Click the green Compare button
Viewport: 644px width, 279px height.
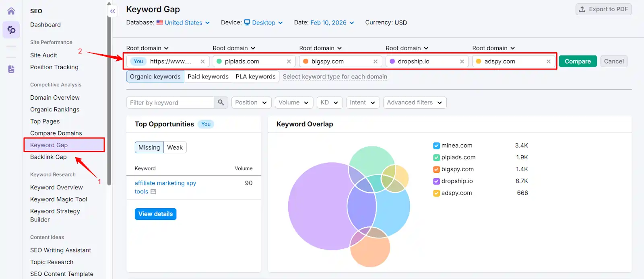tap(578, 62)
